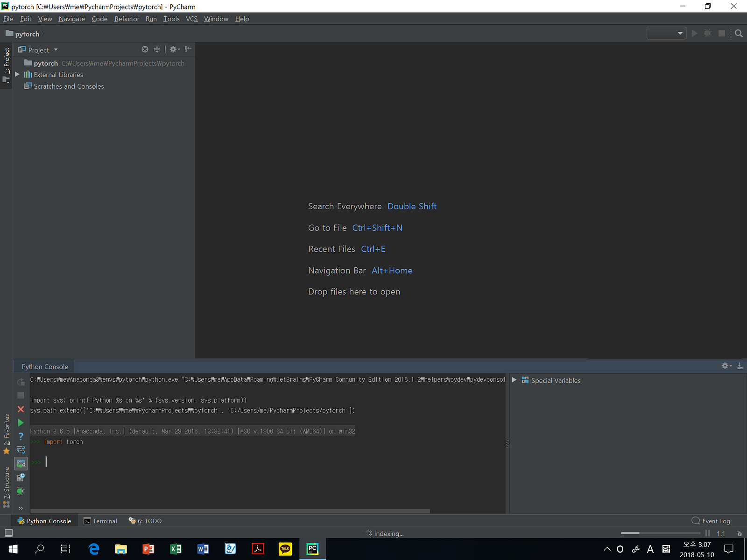Select External Libraries in project tree
Image resolution: width=747 pixels, height=560 pixels.
tap(58, 75)
